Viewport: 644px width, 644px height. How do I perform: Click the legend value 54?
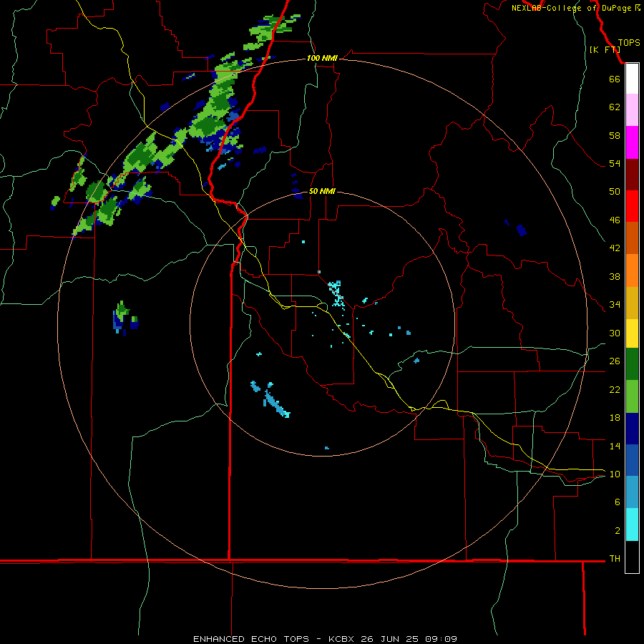point(615,163)
